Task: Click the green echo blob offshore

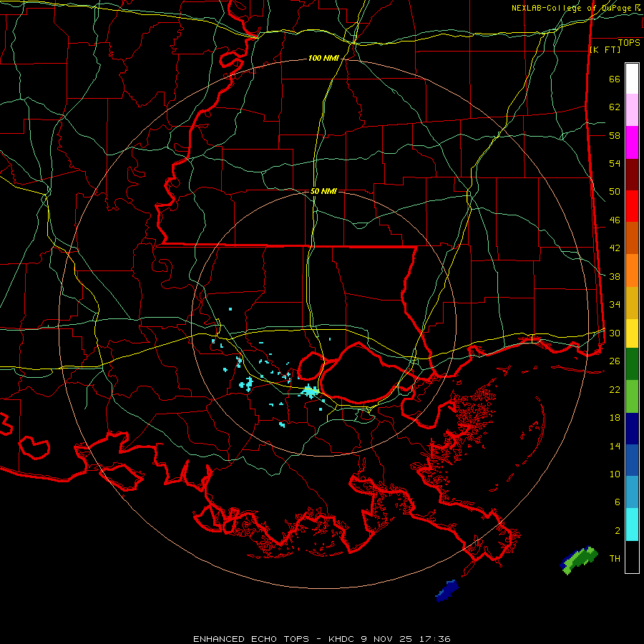Action: [x=579, y=560]
